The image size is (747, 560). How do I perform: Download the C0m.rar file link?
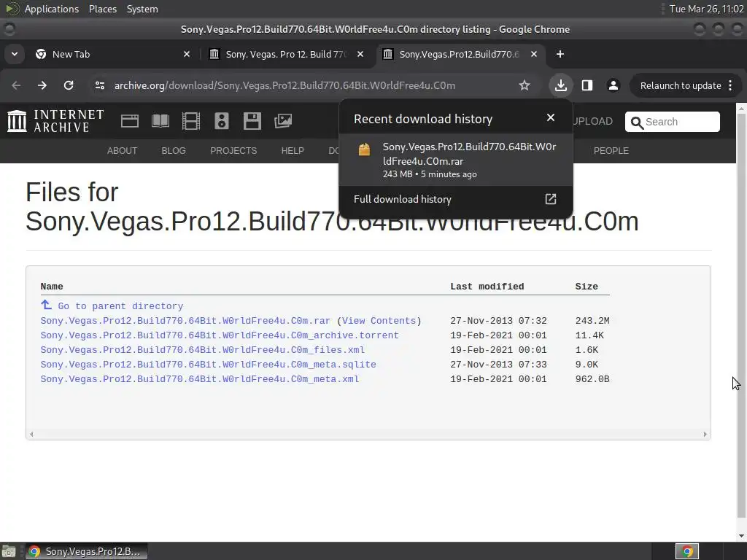[185, 321]
